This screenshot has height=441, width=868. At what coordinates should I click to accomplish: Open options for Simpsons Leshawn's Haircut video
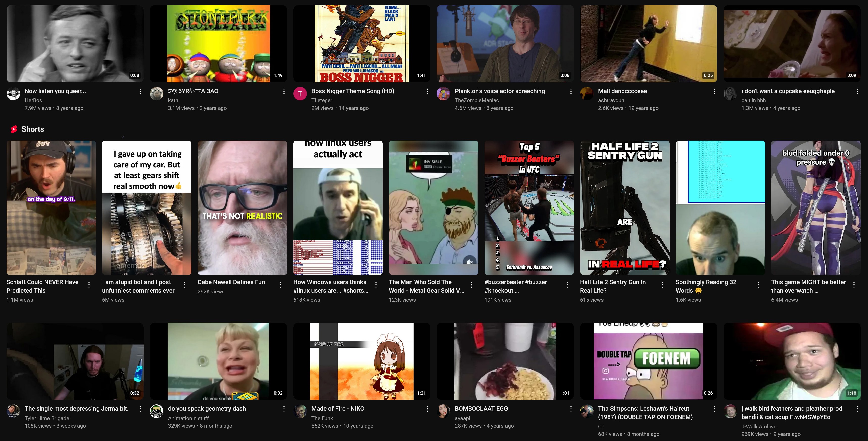714,409
